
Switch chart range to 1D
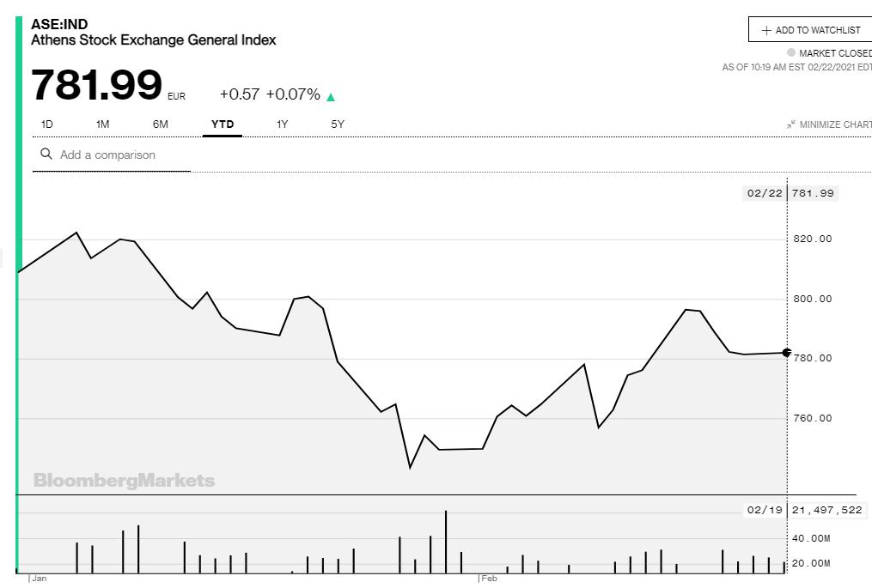pos(47,124)
